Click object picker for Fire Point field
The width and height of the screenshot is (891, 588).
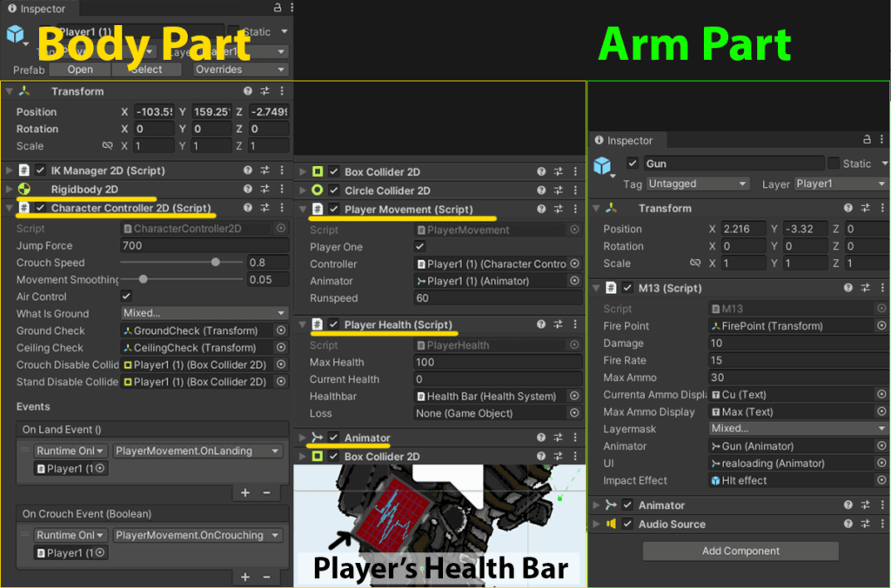click(881, 326)
